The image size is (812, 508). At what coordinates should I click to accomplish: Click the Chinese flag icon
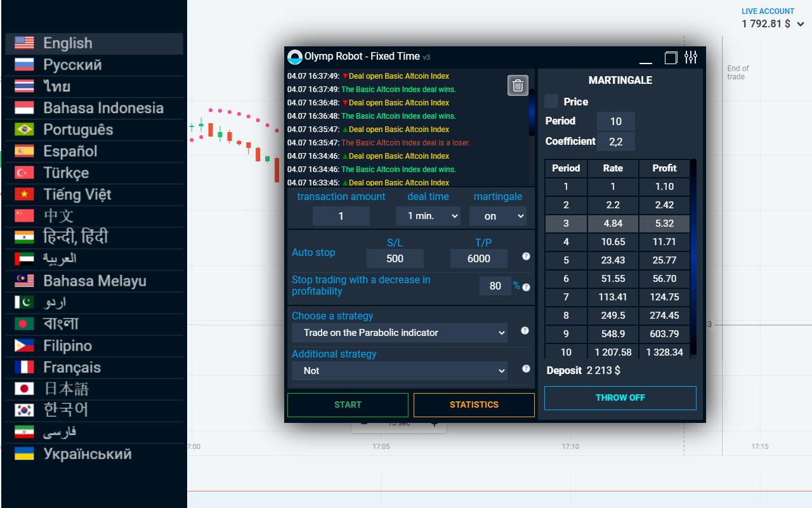[24, 216]
